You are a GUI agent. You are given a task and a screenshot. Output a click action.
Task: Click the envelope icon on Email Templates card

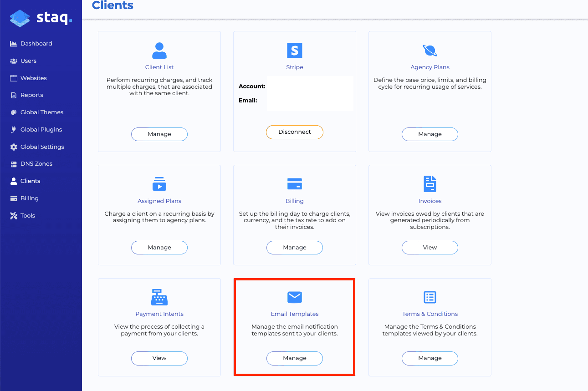(x=294, y=297)
